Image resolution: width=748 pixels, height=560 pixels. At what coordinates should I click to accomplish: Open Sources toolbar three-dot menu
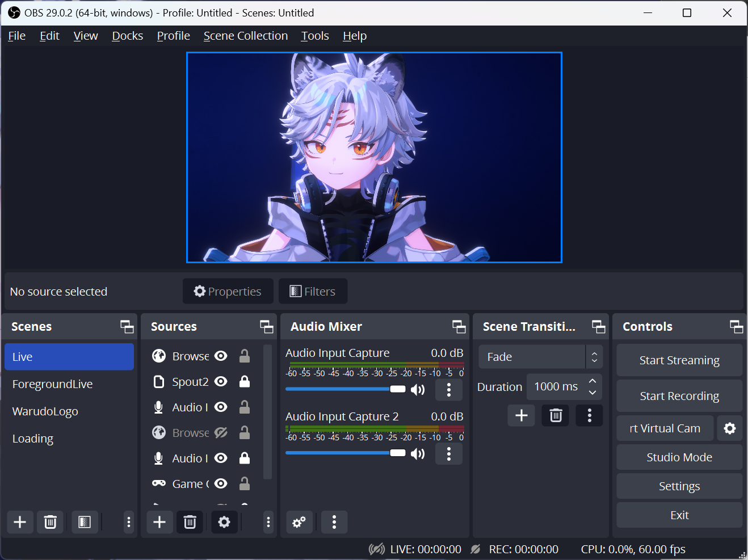click(268, 522)
